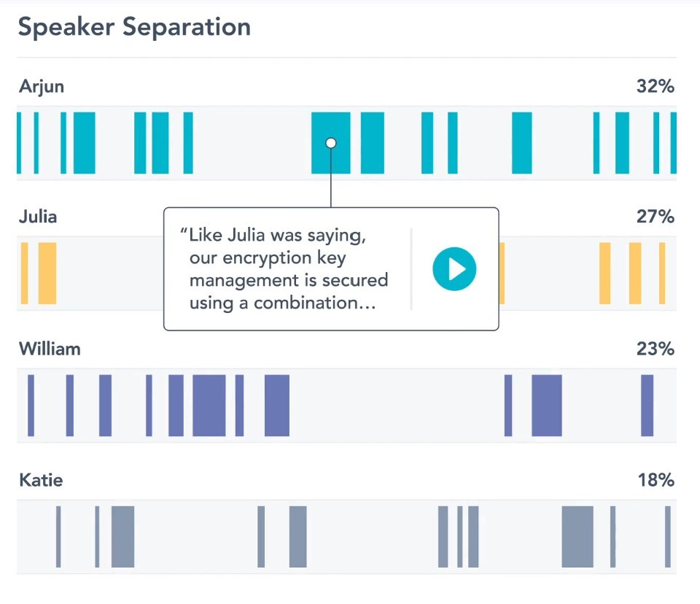This screenshot has height=604, width=700.
Task: Select the Arjun speaker name
Action: pos(42,87)
